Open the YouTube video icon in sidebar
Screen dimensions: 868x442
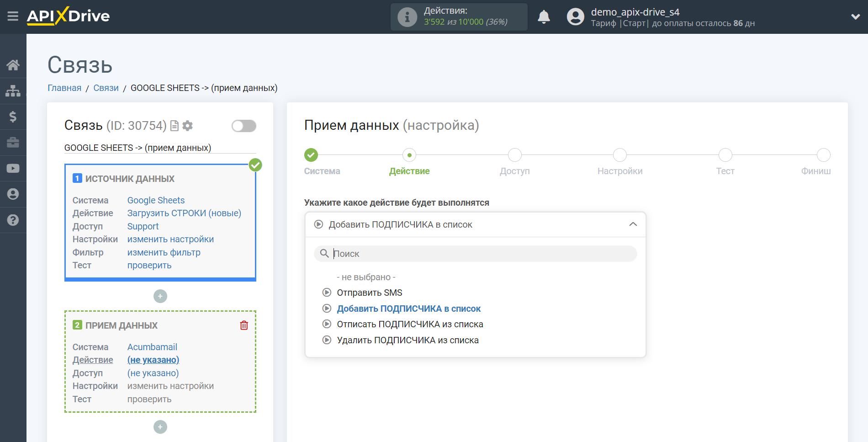coord(13,168)
